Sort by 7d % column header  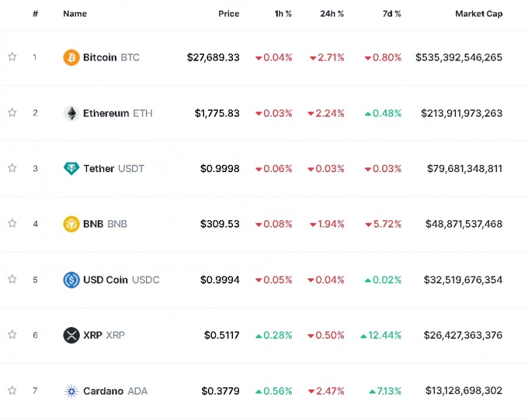(x=390, y=14)
